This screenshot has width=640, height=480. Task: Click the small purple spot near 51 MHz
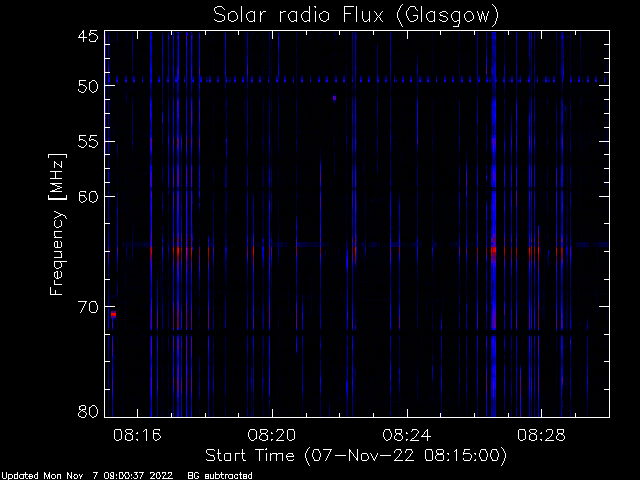click(x=334, y=98)
